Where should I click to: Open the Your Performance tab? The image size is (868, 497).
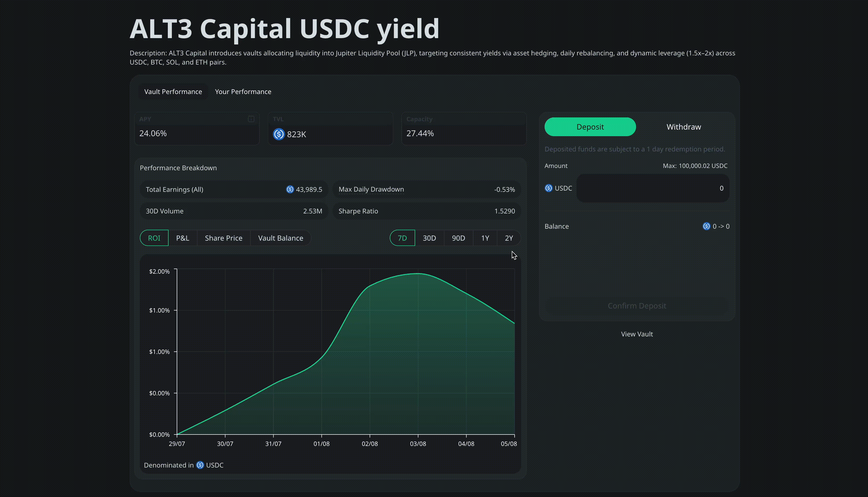(243, 91)
